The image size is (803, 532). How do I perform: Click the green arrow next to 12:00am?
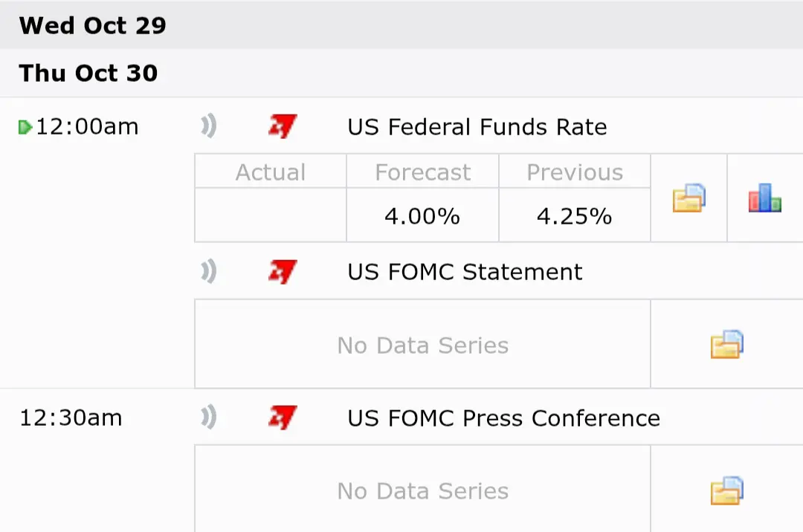25,128
